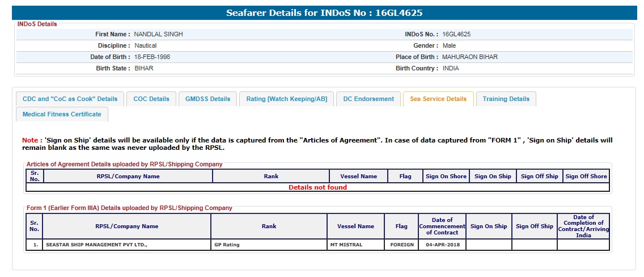Select the Rating [Watch Keeping/AB] tab
Viewport: 644px width, 277px height.
[x=286, y=99]
